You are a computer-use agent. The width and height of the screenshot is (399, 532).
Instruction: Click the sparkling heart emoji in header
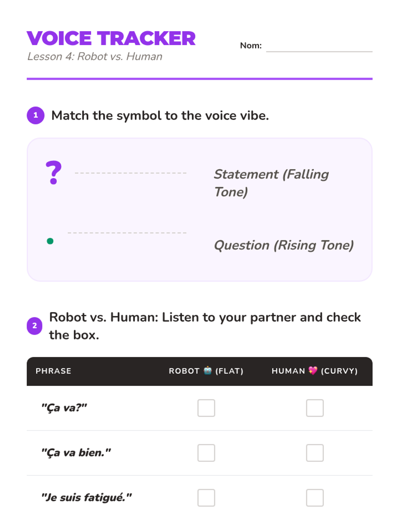[x=313, y=370]
